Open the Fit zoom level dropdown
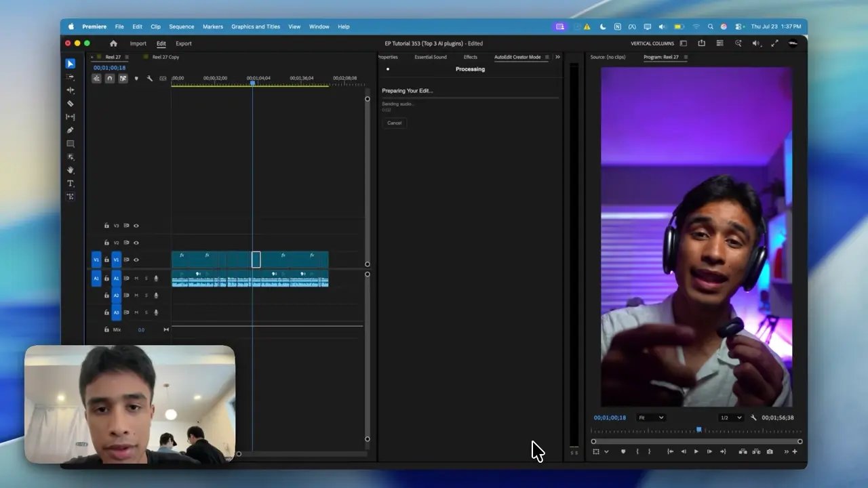 pos(651,418)
